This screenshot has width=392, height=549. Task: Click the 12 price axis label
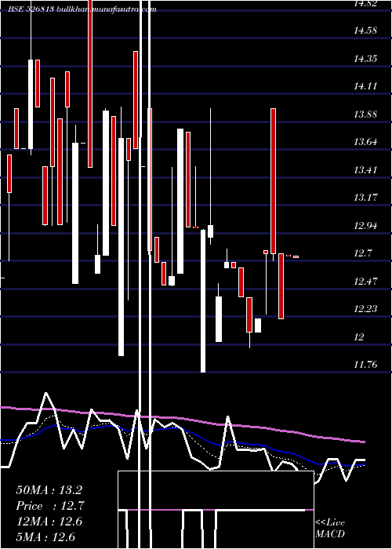tap(359, 336)
